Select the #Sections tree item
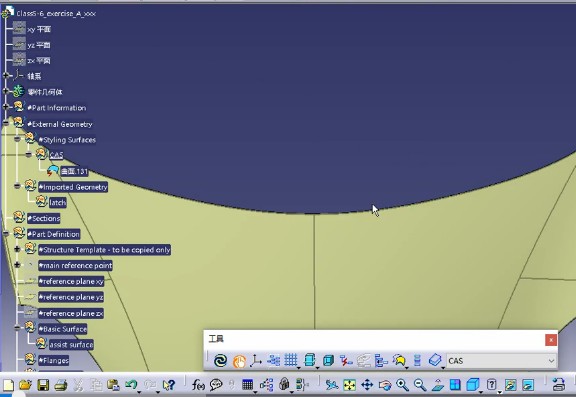The width and height of the screenshot is (576, 397). (44, 219)
